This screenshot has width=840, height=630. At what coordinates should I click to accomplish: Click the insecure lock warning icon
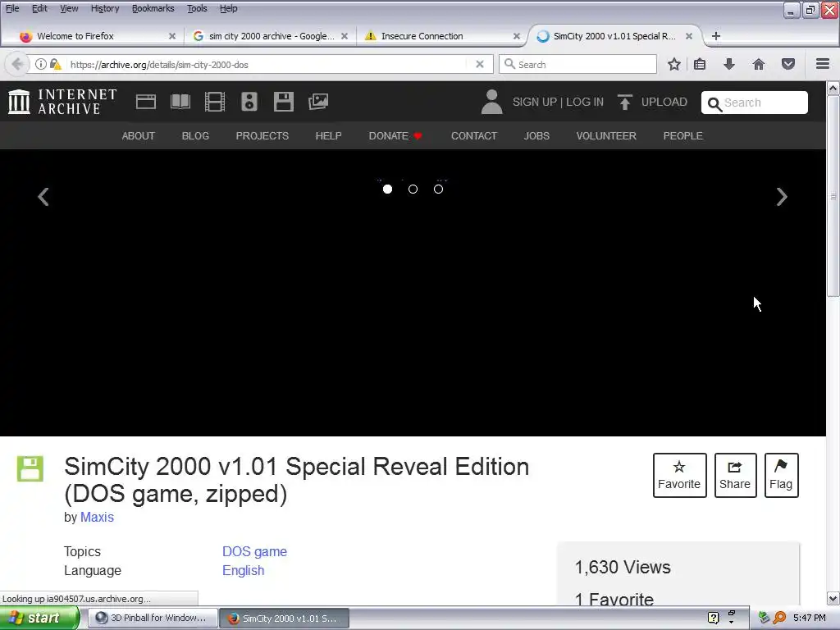point(55,64)
